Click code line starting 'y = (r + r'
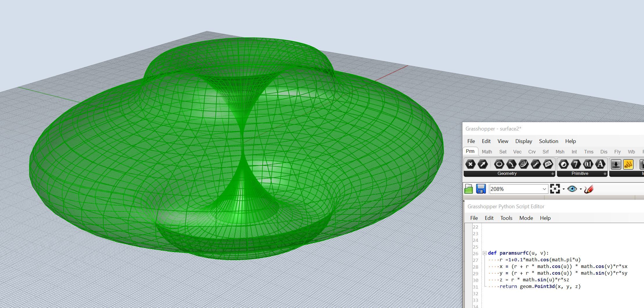This screenshot has height=308, width=644. pos(564,273)
